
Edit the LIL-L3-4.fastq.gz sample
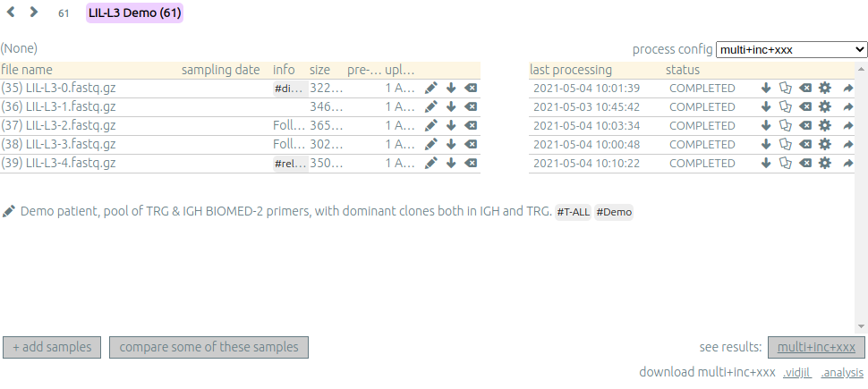tap(431, 164)
